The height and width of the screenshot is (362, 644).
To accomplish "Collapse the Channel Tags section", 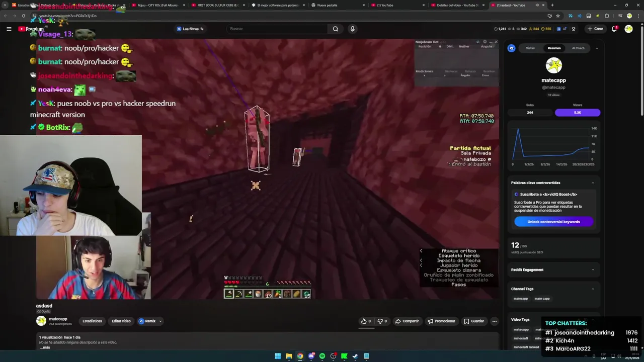I will 593,289.
